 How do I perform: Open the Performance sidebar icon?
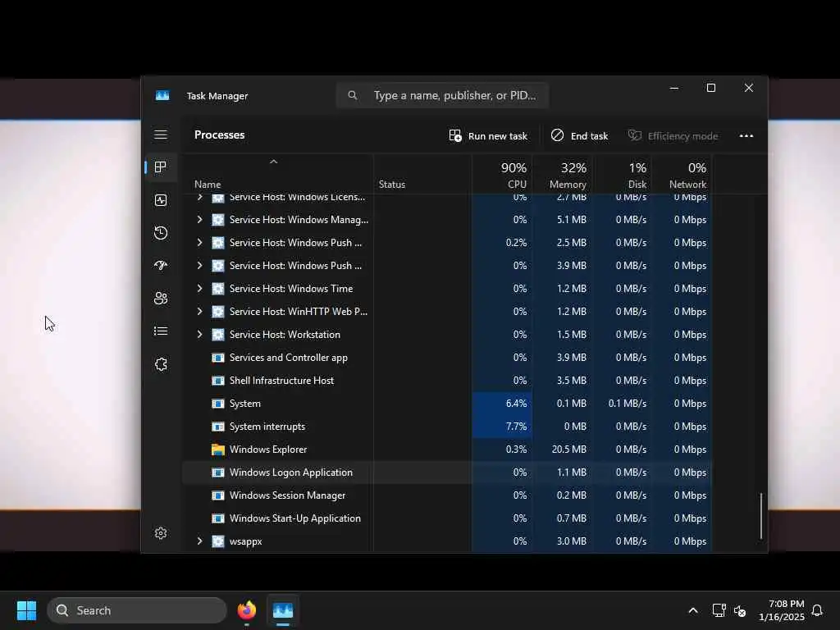click(161, 200)
